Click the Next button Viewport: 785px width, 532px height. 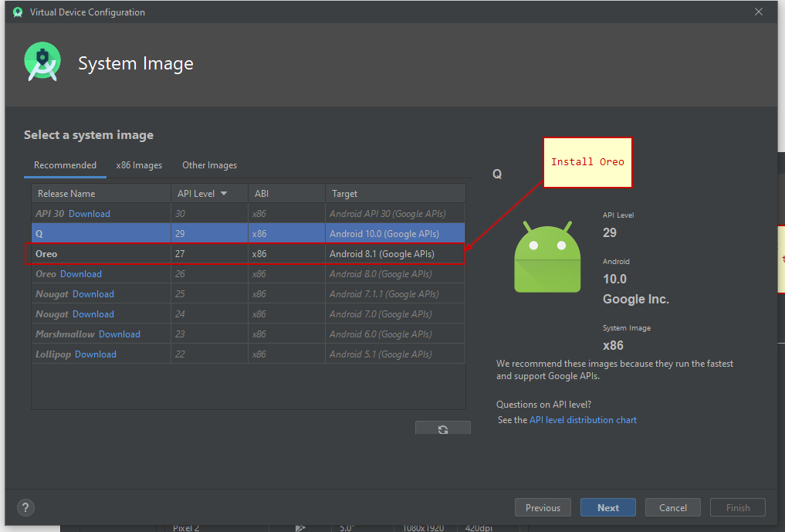pos(607,507)
